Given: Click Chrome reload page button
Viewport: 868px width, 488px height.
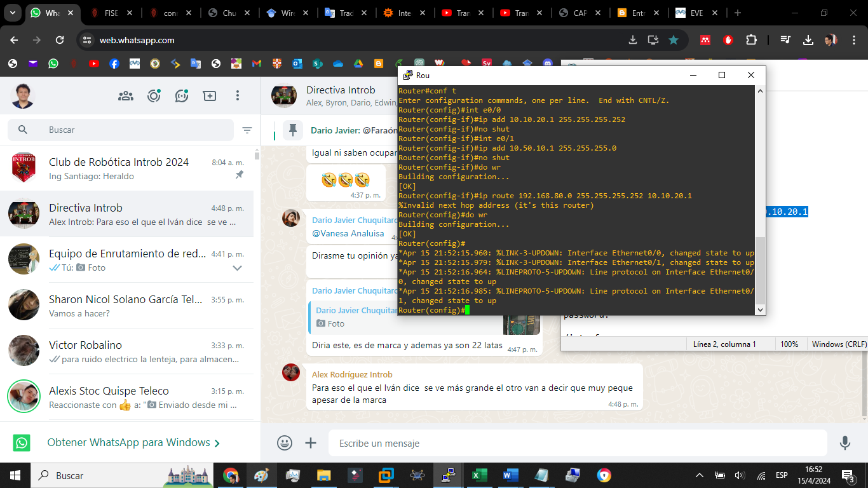Looking at the screenshot, I should point(60,40).
